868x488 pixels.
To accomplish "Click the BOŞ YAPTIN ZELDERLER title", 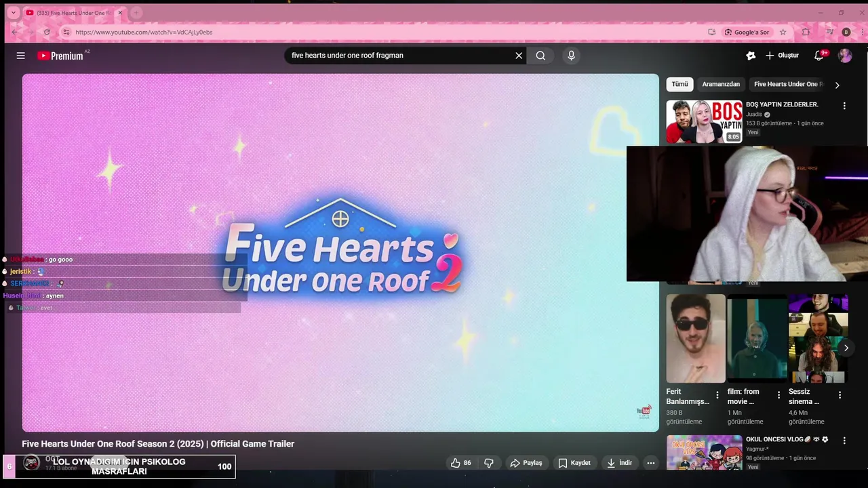I will 782,104.
